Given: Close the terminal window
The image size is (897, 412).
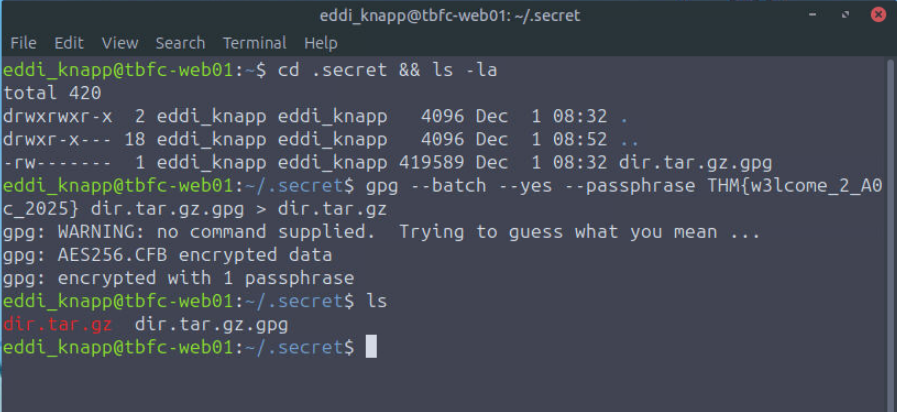Looking at the screenshot, I should [x=878, y=15].
